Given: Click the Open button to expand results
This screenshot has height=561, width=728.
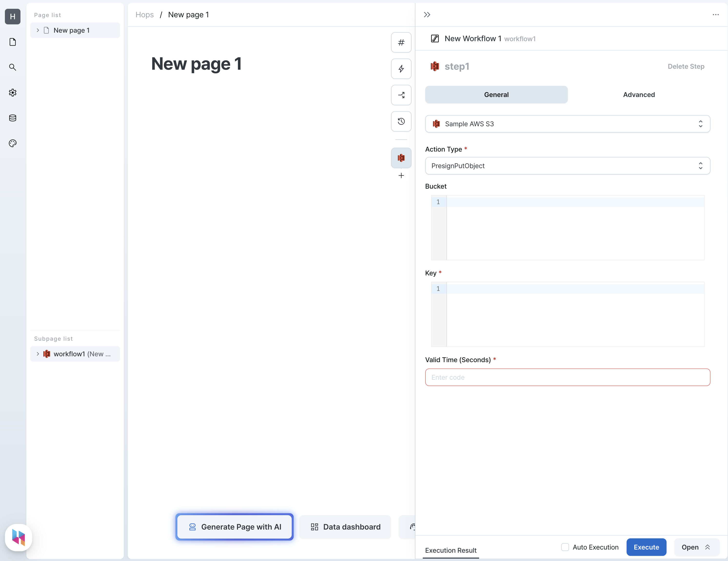Looking at the screenshot, I should click(696, 547).
